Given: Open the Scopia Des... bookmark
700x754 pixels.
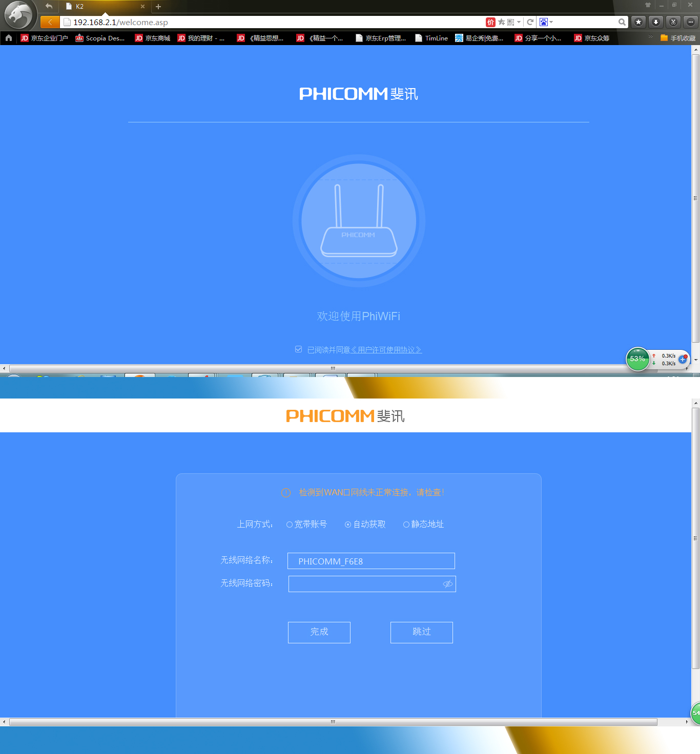Looking at the screenshot, I should (x=100, y=38).
